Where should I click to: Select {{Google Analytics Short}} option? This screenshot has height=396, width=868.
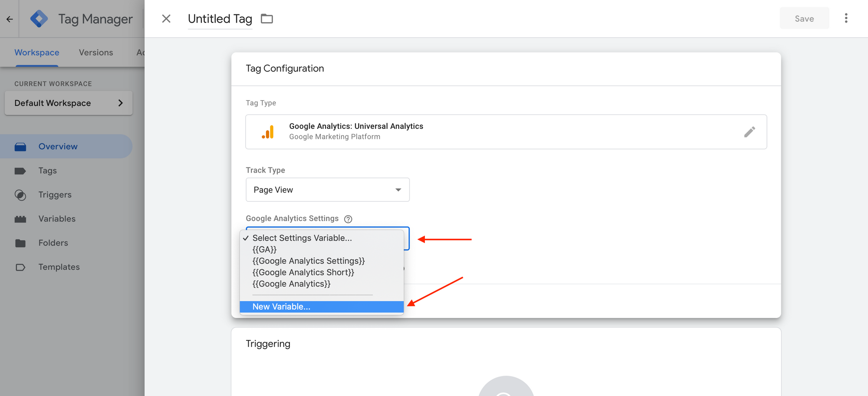(x=322, y=272)
